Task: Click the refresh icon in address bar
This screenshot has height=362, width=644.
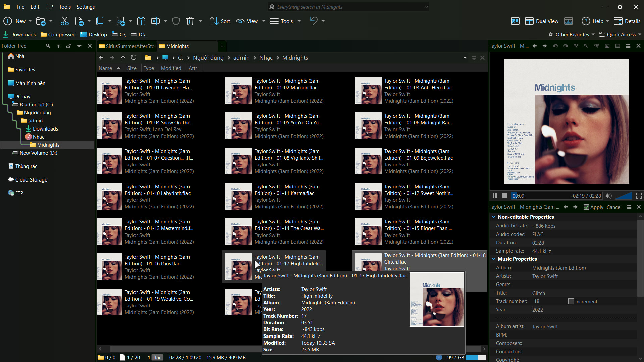Action: (133, 58)
